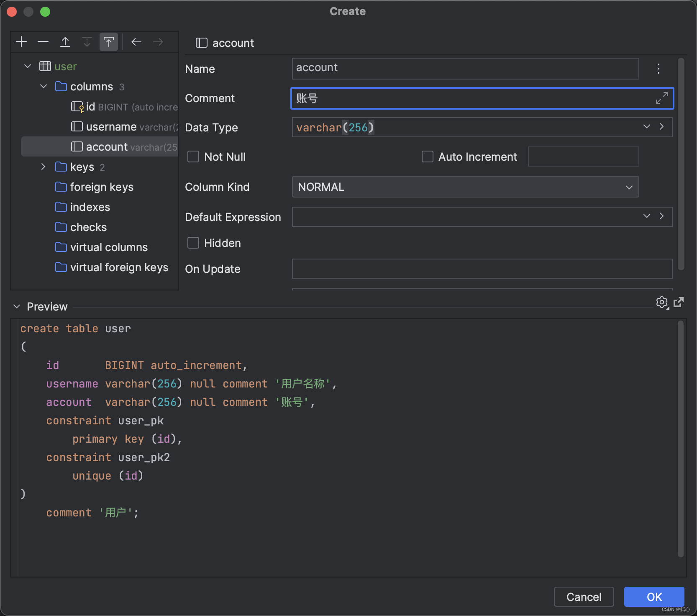Click the back arrow icon

click(136, 42)
